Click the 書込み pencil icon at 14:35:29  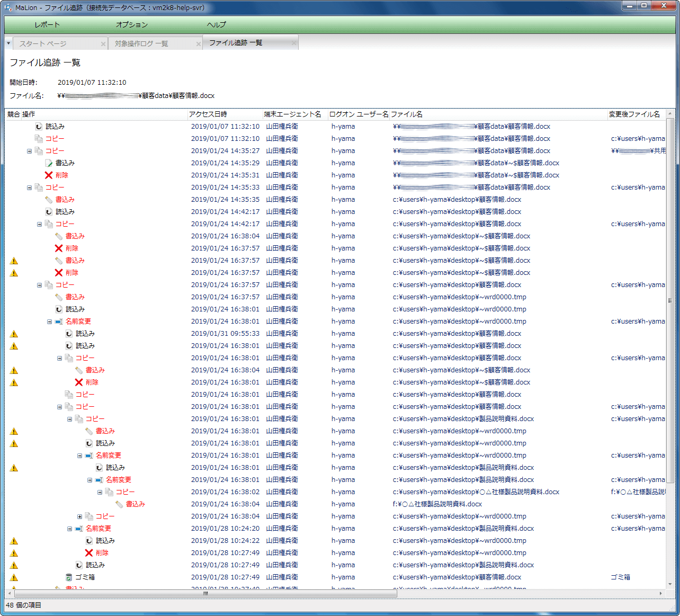tap(49, 163)
